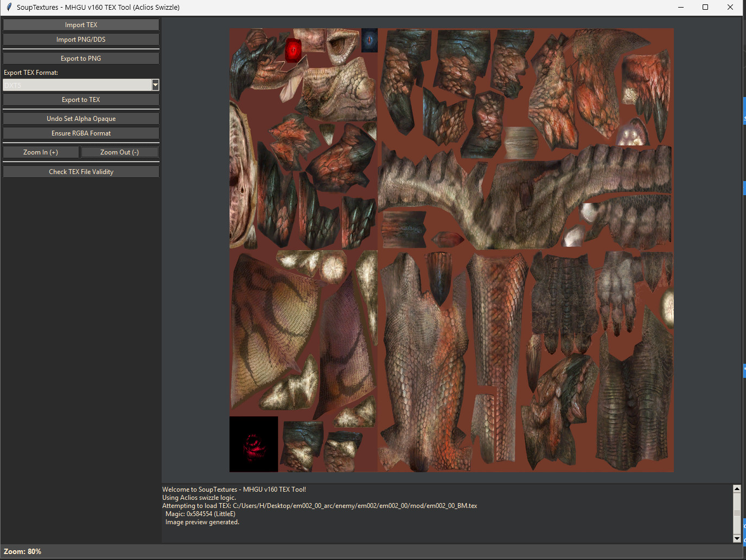Click the texture preview image
Screen dimensions: 746x560
(450, 249)
